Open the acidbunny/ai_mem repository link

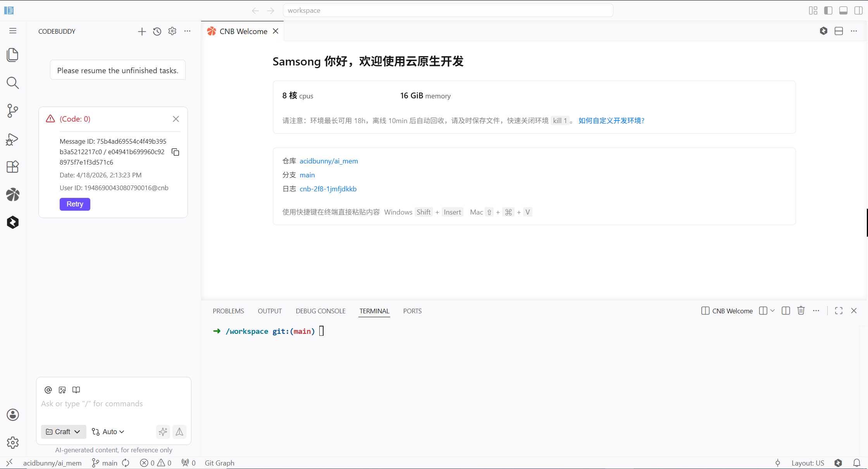(x=329, y=161)
